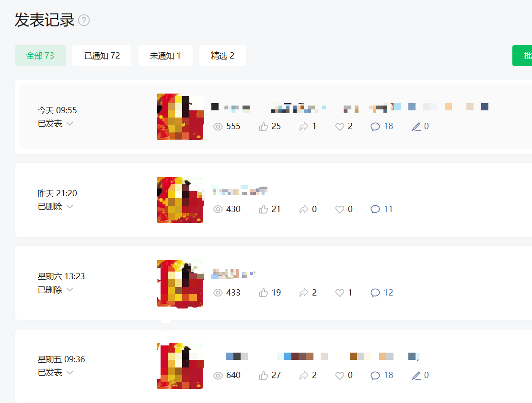Click the thumbs-up icon with 25 likes
The image size is (532, 403).
(264, 127)
